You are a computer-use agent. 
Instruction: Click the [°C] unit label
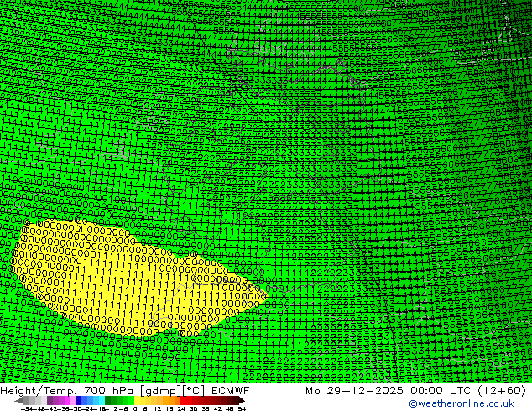click(x=195, y=391)
